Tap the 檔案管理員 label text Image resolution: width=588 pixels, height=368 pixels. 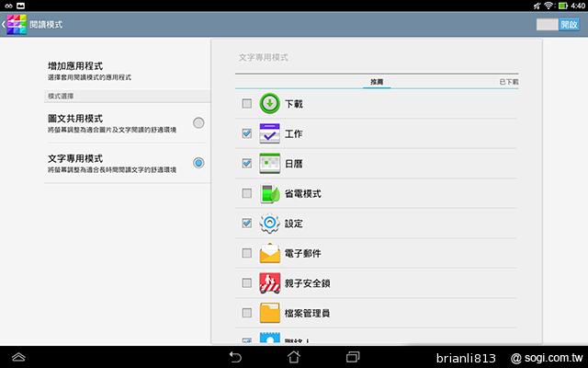coord(307,313)
